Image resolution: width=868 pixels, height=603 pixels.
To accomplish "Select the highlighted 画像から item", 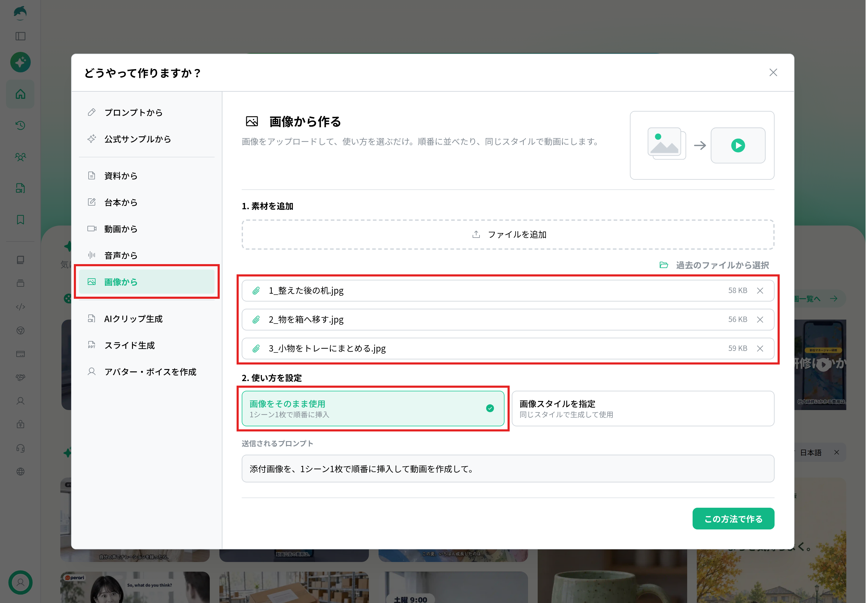I will click(x=146, y=282).
